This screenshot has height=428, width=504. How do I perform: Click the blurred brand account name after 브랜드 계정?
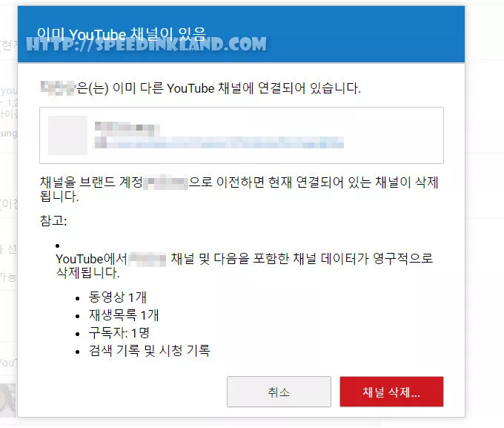point(165,182)
